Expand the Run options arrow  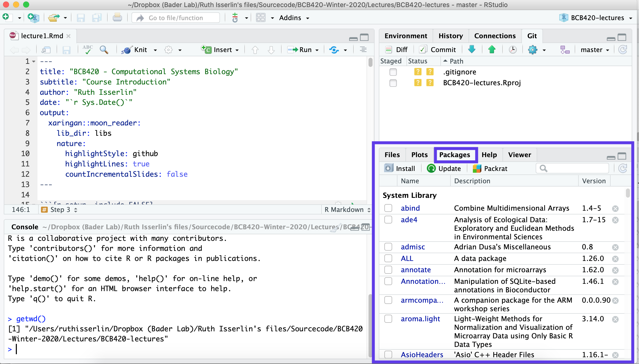click(317, 50)
